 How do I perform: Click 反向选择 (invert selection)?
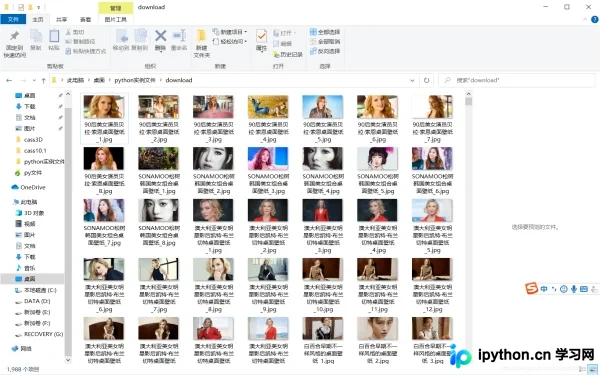pyautogui.click(x=325, y=51)
